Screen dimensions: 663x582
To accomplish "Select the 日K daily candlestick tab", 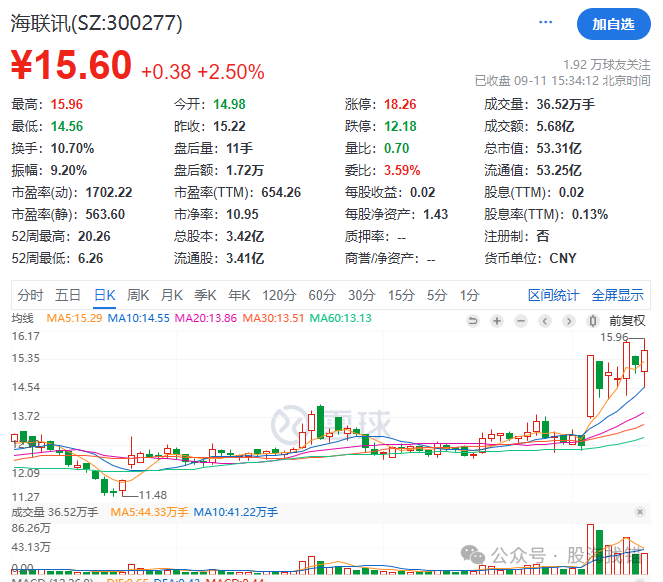I will 104,295.
